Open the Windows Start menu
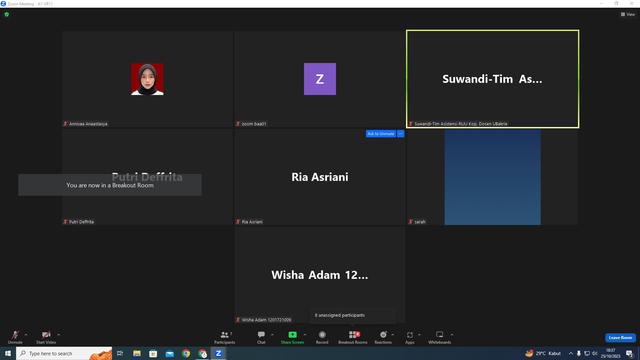This screenshot has width=640, height=360. coord(8,353)
